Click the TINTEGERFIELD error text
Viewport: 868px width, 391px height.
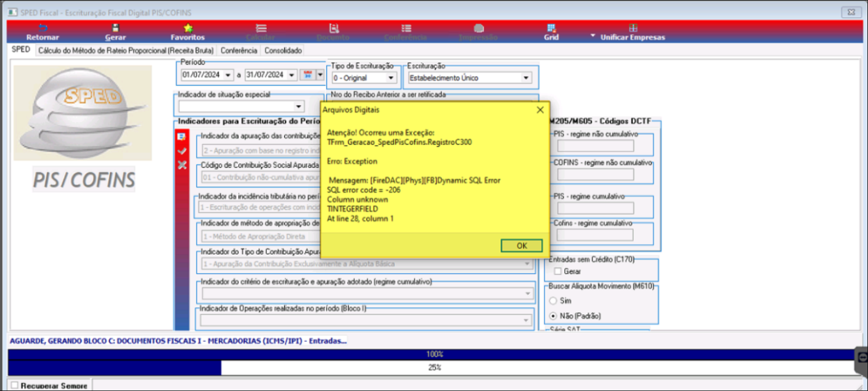pyautogui.click(x=352, y=209)
